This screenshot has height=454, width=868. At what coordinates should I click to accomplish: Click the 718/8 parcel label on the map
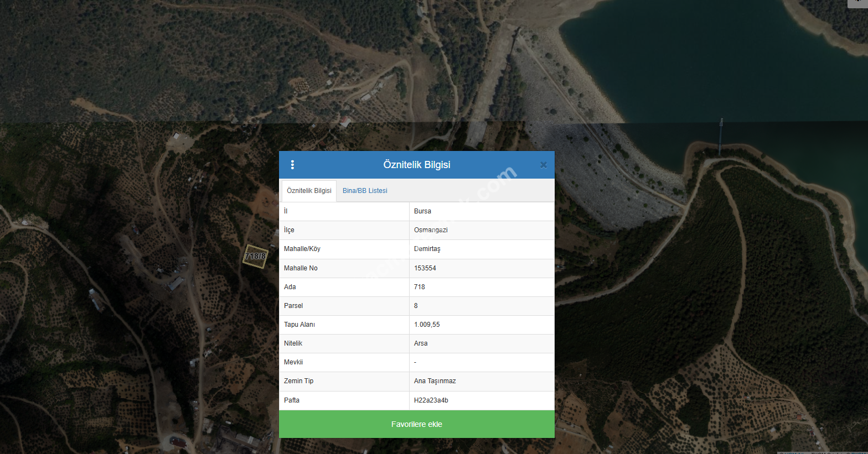(x=255, y=256)
